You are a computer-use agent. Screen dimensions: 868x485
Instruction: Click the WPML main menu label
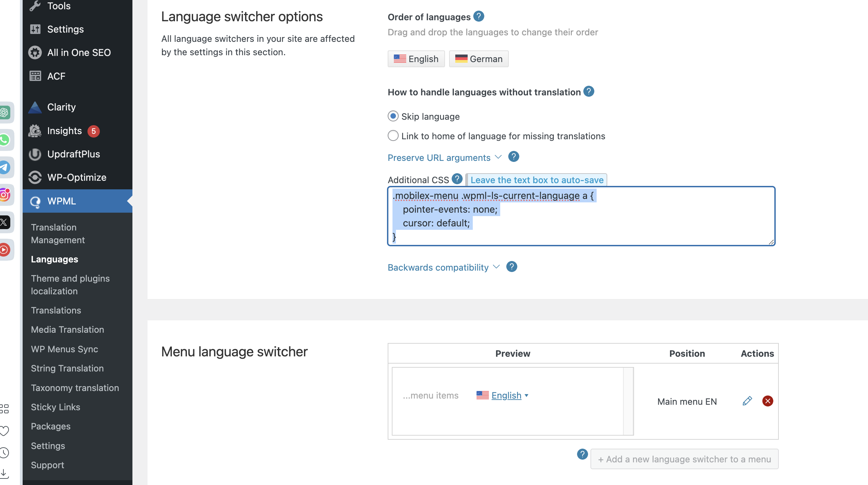click(62, 201)
